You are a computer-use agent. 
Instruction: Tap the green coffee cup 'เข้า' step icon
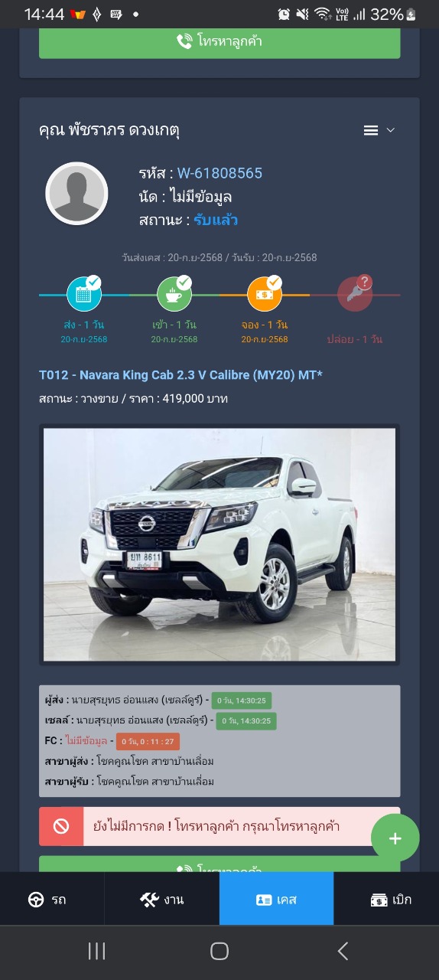pyautogui.click(x=174, y=294)
